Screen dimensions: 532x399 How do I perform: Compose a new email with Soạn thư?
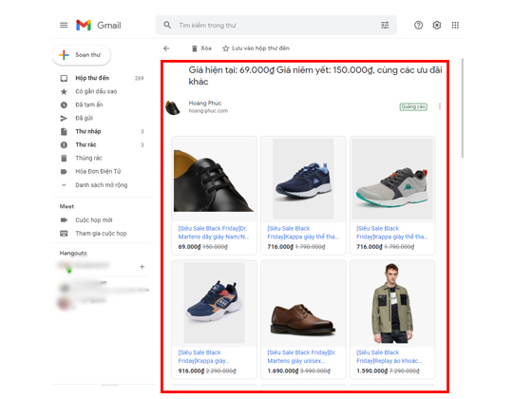(82, 55)
